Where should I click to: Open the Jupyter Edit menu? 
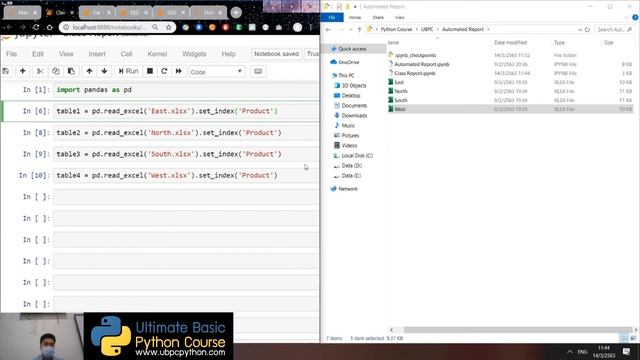point(38,54)
